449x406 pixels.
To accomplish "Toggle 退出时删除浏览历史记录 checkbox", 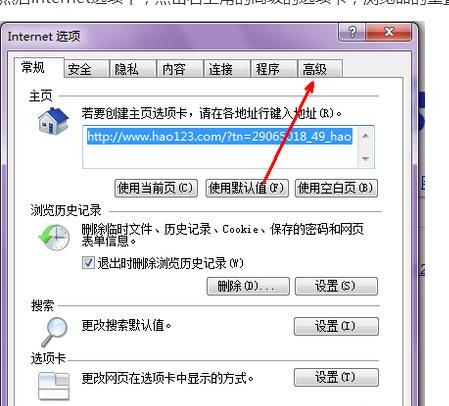I will click(88, 263).
